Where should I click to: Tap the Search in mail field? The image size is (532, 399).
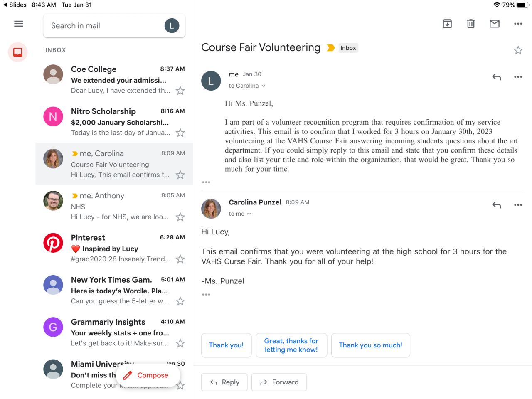click(x=104, y=26)
